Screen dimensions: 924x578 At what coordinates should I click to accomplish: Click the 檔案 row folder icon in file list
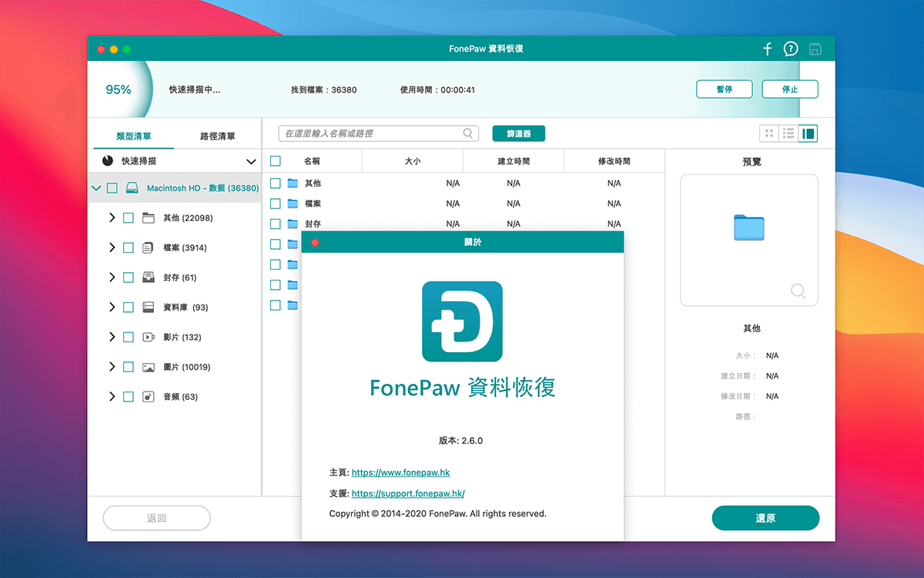293,203
